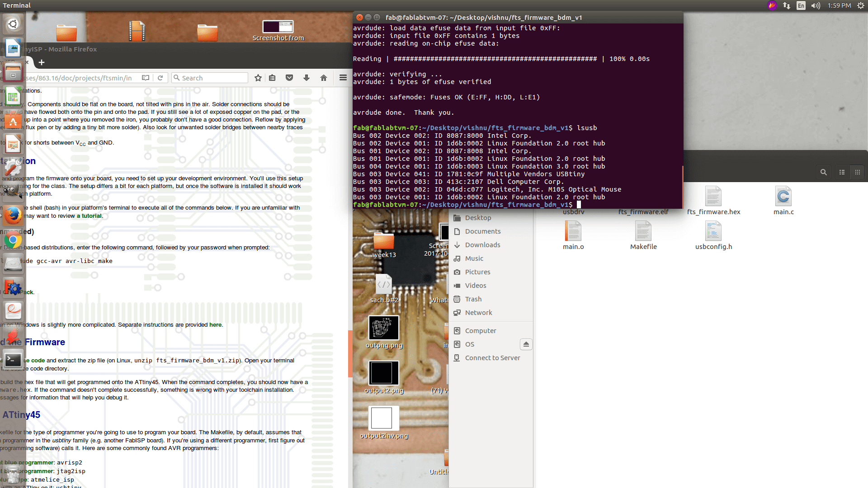Viewport: 868px width, 488px height.
Task: Select the outpng.png desktop thumbnail
Action: [x=384, y=332]
